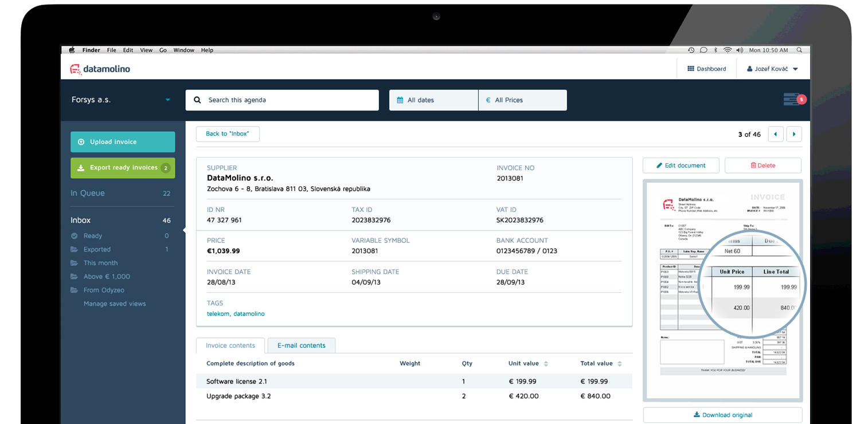868x424 pixels.
Task: Click Export ready invoices button
Action: click(x=123, y=168)
